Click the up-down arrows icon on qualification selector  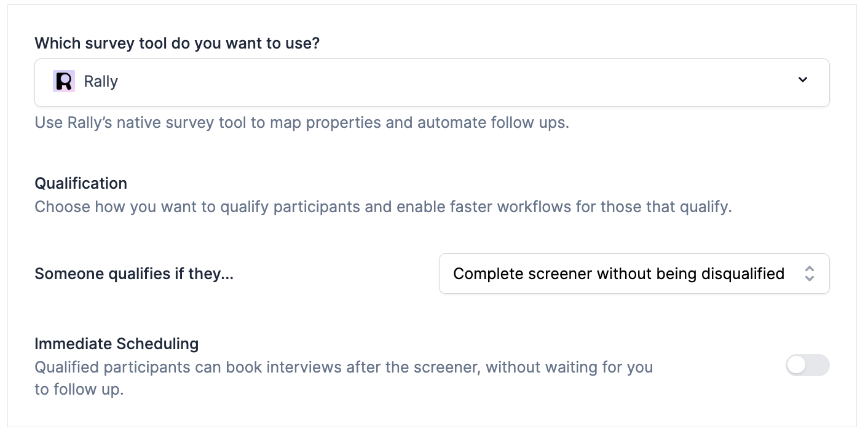(809, 274)
